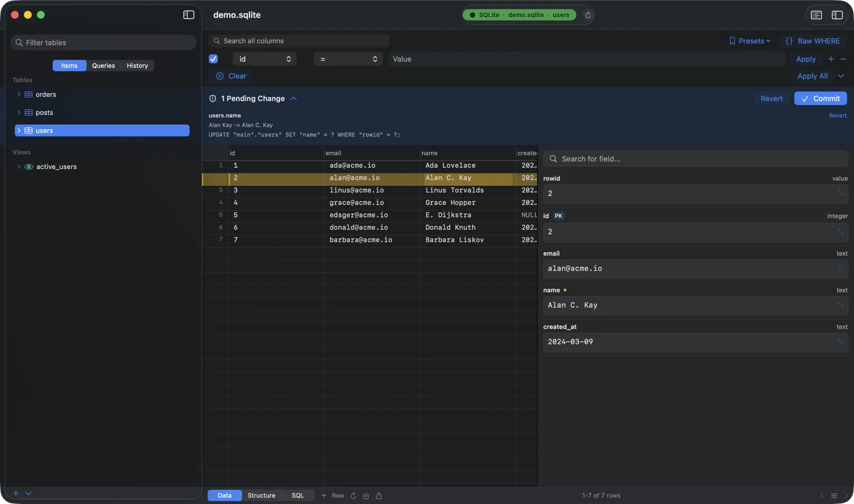Select cell Grace Hopper
854x504 pixels.
click(468, 203)
